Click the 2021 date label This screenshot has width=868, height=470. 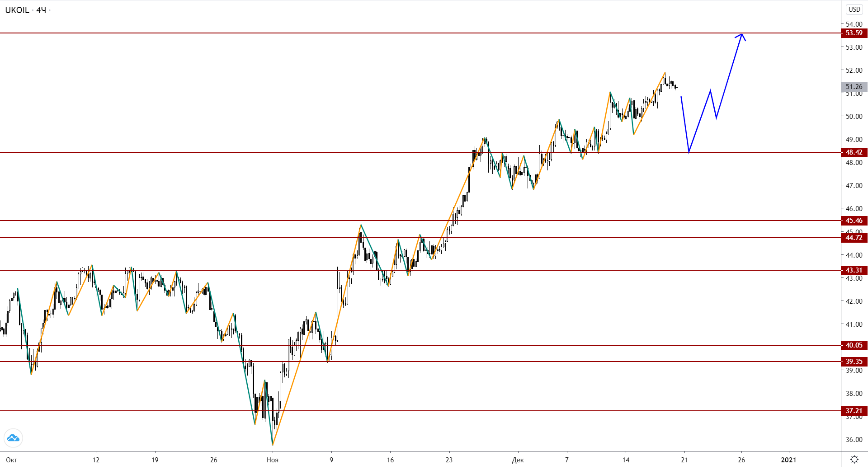tap(788, 460)
